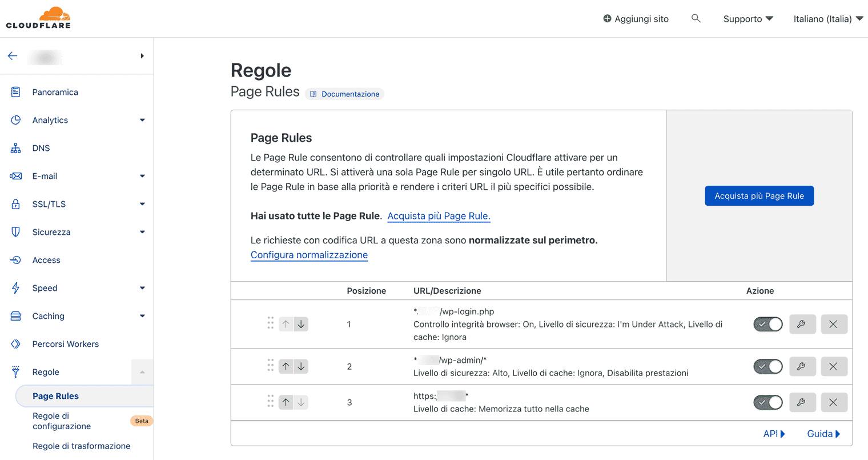Image resolution: width=868 pixels, height=460 pixels.
Task: Click the back arrow in sidebar
Action: [13, 56]
